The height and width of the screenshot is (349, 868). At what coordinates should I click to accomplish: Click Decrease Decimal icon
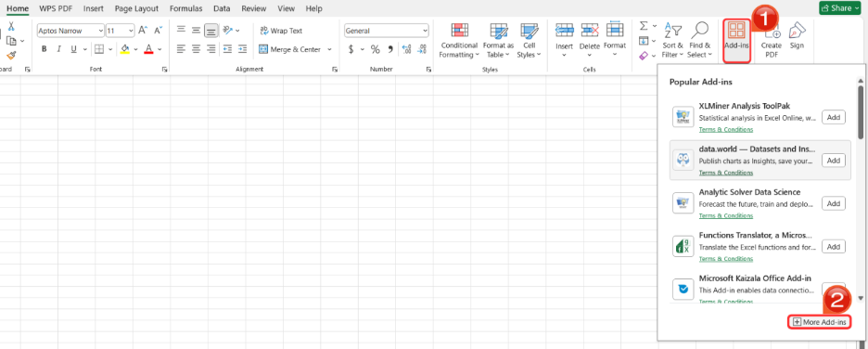tap(422, 49)
